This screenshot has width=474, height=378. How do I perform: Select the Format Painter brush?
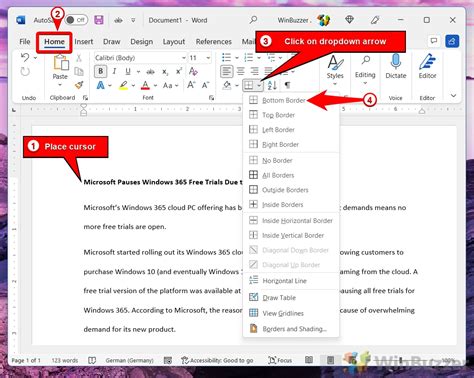[79, 85]
